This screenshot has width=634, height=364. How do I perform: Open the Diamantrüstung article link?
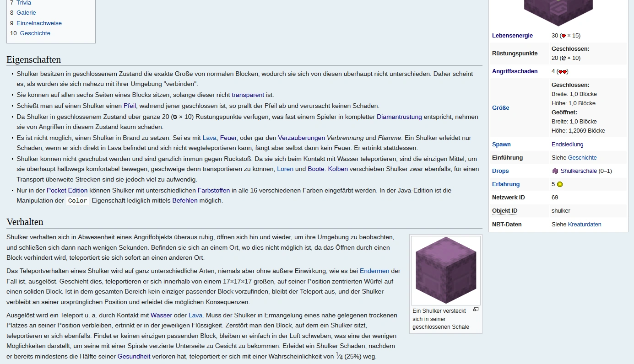(399, 117)
